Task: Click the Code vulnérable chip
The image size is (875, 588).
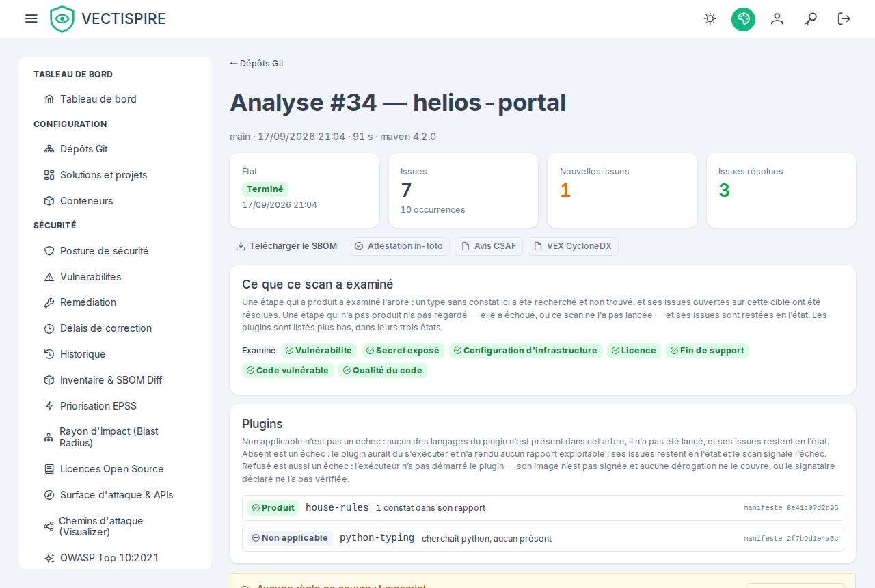Action: [288, 371]
